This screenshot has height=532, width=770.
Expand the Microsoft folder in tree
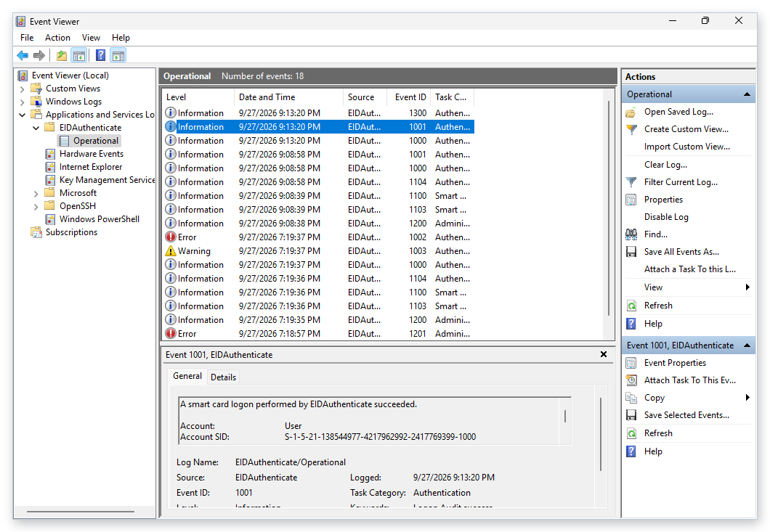coord(36,194)
